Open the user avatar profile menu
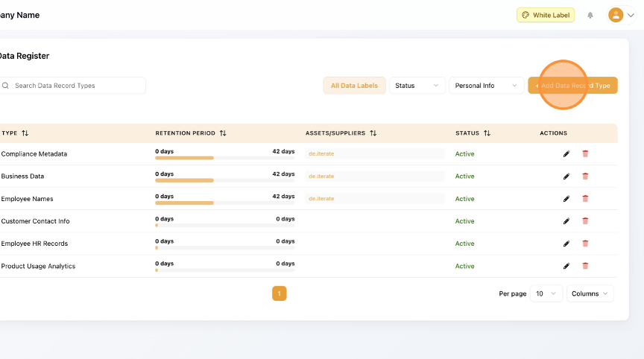Screen dimensions: 644x359 (x=622, y=15)
